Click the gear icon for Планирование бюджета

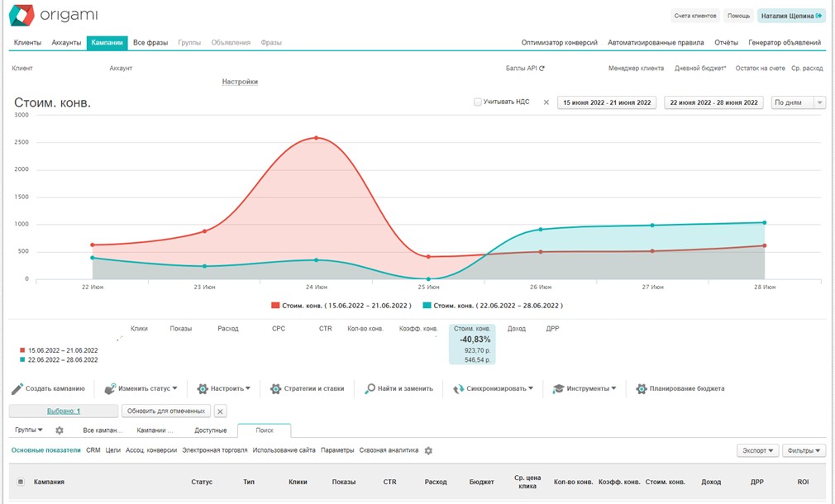[x=642, y=388]
